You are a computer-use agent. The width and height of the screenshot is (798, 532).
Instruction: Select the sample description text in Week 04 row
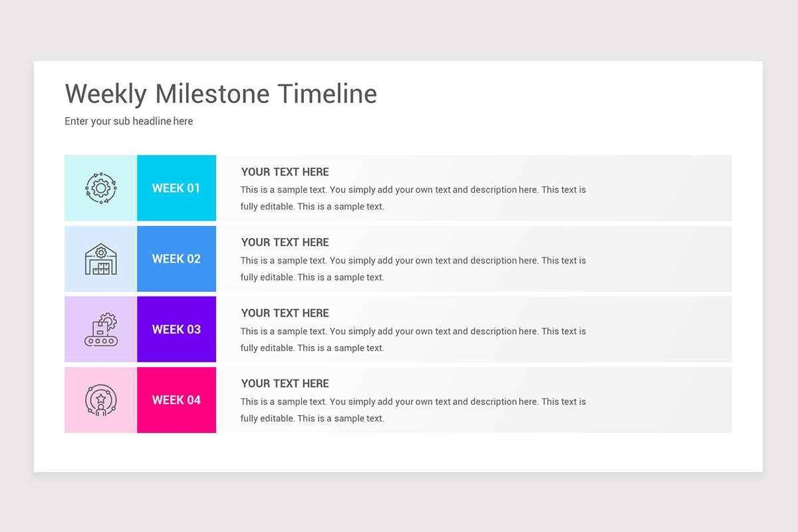click(x=414, y=410)
